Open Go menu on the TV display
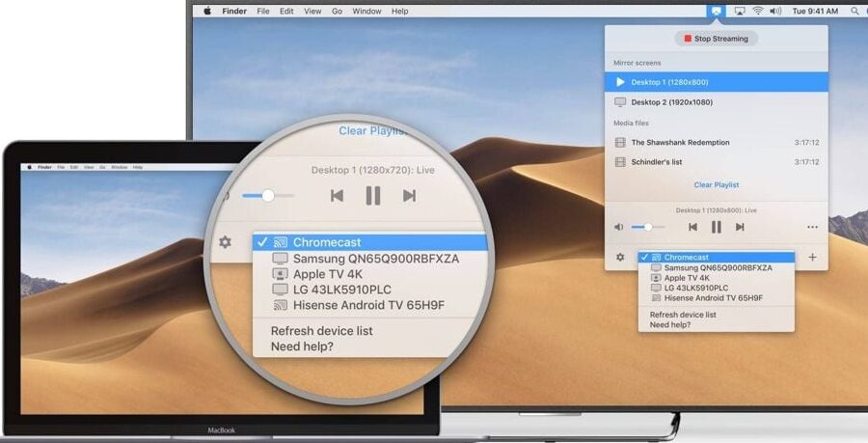 click(338, 11)
